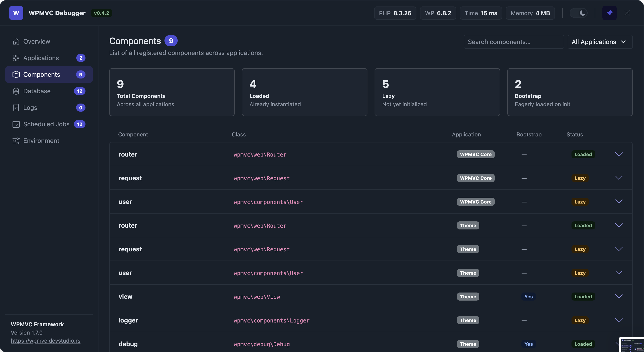Toggle dark mode switch
The image size is (644, 352).
[578, 13]
